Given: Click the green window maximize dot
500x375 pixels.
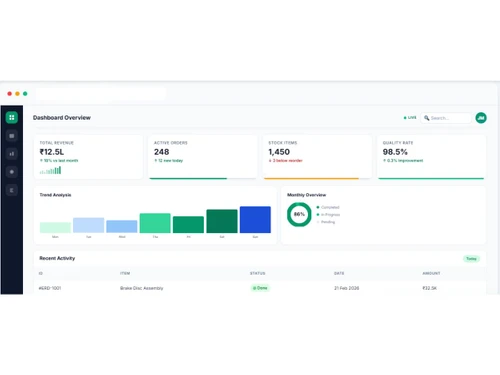Looking at the screenshot, I should click(25, 94).
